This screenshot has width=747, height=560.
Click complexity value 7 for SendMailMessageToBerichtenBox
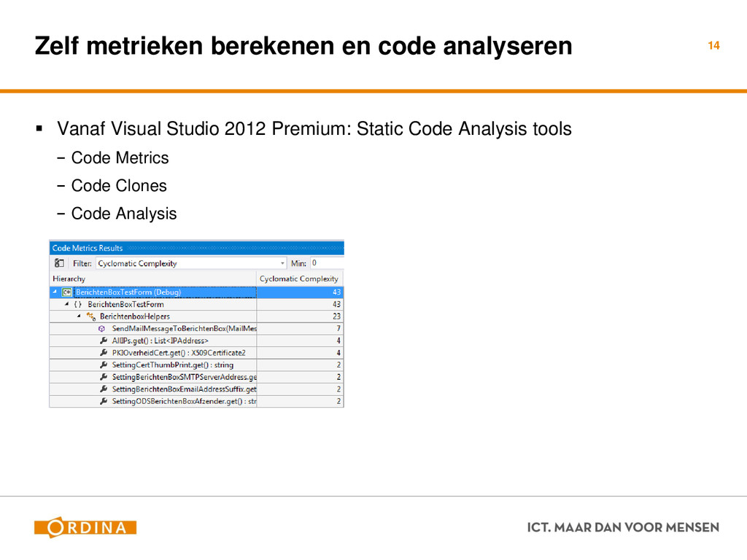(x=338, y=329)
